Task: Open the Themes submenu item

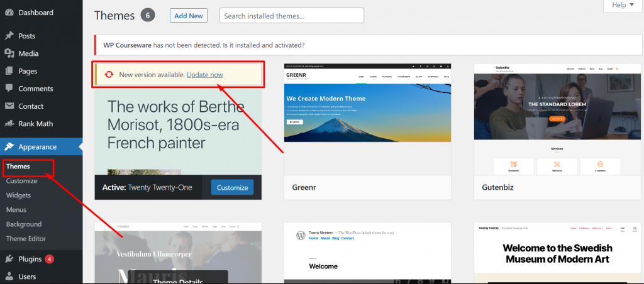Action: pos(18,167)
